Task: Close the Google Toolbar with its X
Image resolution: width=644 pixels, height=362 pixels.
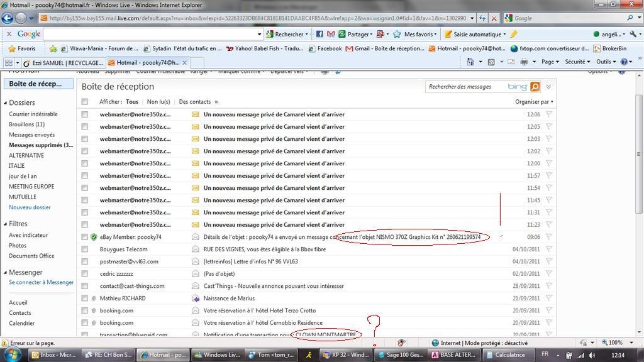Action: click(x=9, y=34)
